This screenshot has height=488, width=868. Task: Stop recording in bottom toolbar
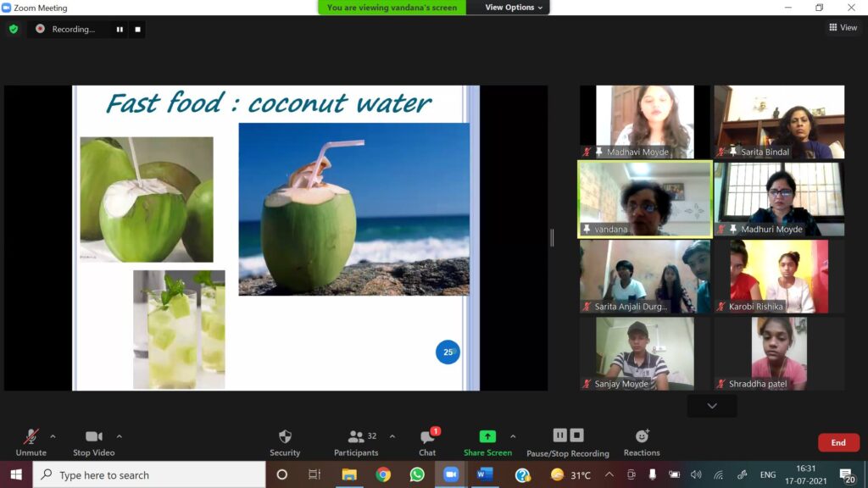pos(576,435)
